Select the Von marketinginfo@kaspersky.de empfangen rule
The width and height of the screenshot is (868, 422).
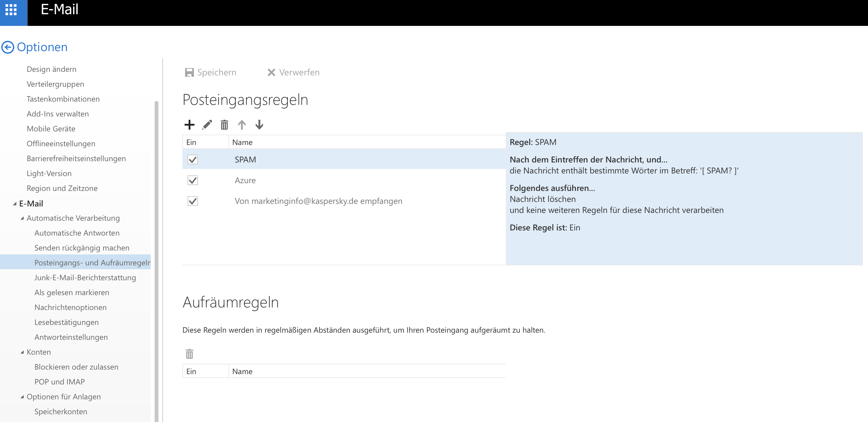(x=344, y=201)
